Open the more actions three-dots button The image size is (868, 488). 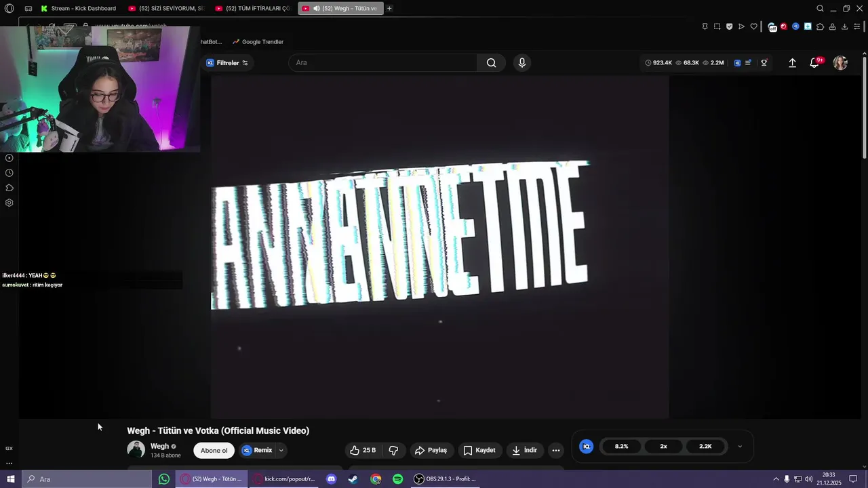tap(556, 450)
